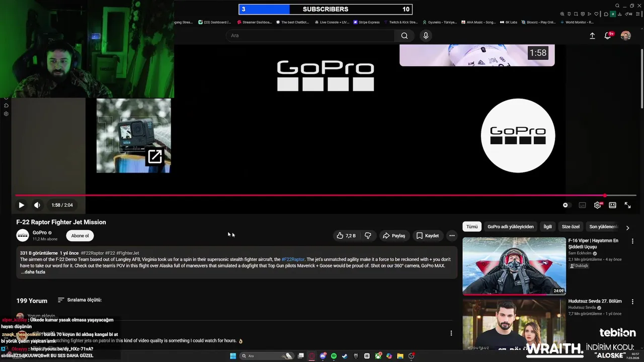The image size is (644, 362).
Task: Open OBS Studio from taskbar
Action: click(411, 356)
